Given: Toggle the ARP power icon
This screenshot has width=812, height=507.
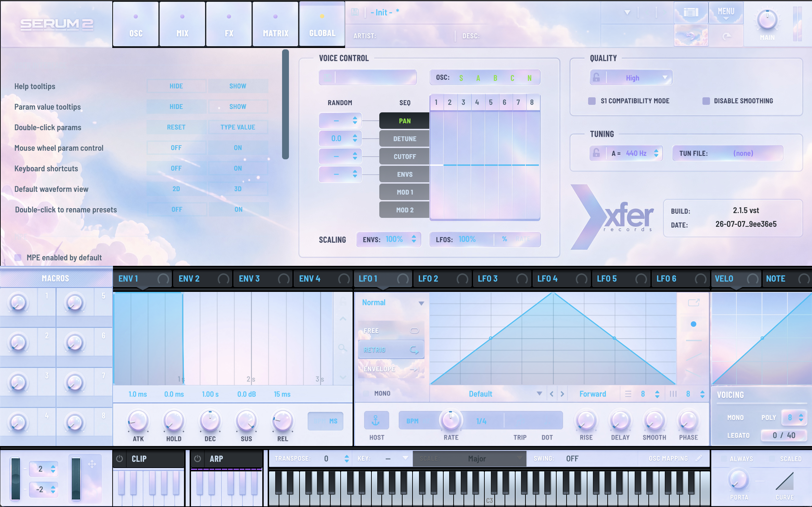Looking at the screenshot, I should coord(198,458).
